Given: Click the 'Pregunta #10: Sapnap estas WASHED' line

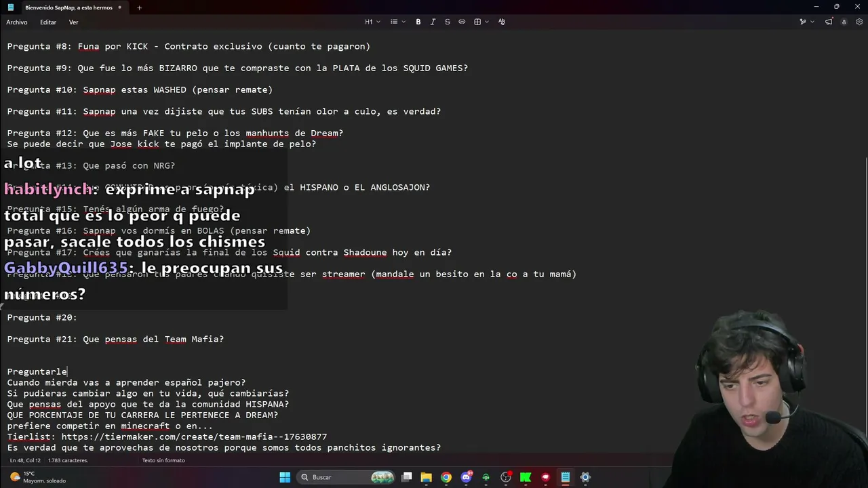Looking at the screenshot, I should (x=140, y=90).
